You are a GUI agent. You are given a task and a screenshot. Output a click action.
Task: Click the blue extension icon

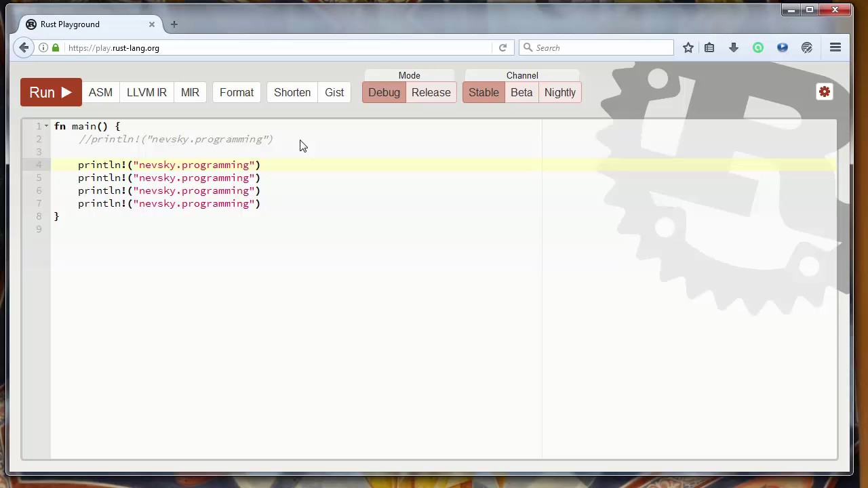click(x=783, y=47)
